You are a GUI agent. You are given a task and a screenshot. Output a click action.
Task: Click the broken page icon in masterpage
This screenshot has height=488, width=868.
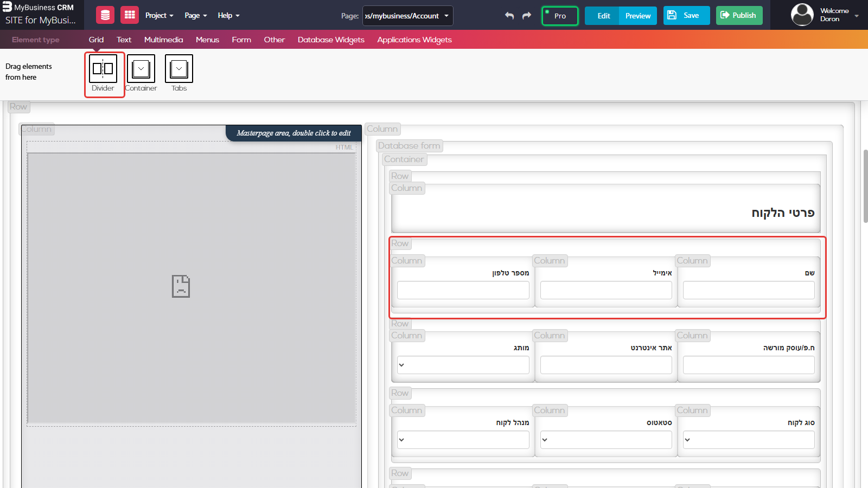(x=181, y=286)
